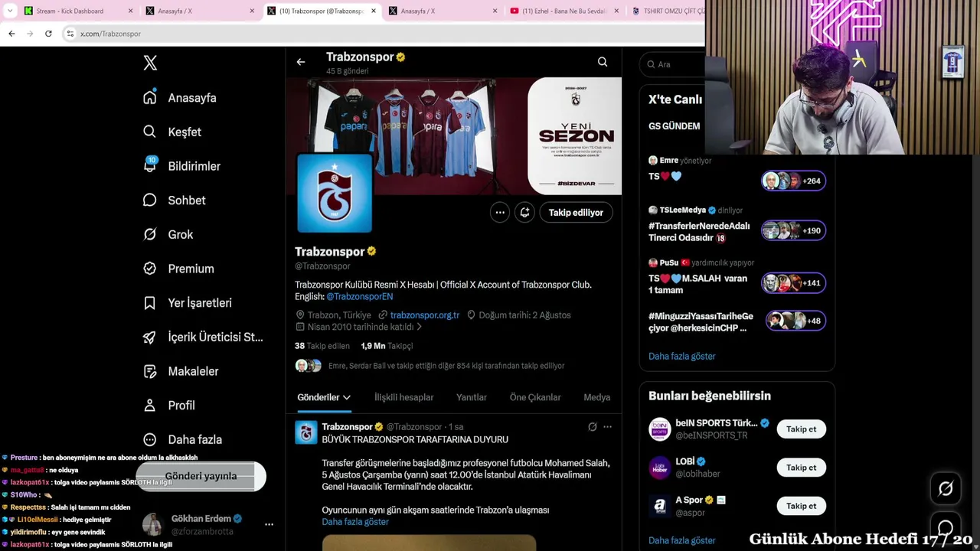Open 38 Takip edilen list

click(322, 346)
